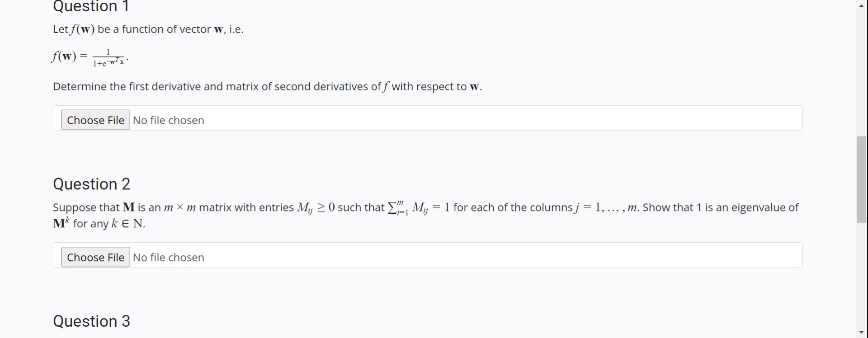Click Choose File under Question 1
This screenshot has width=868, height=338.
(95, 120)
